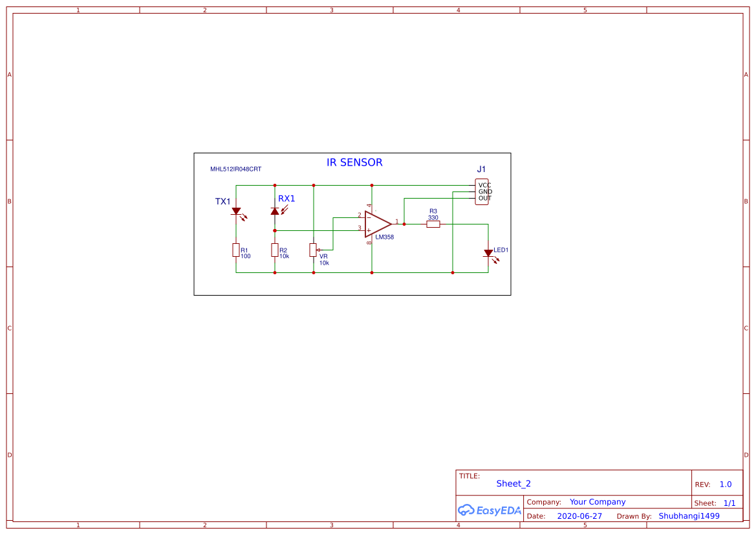Click the MHL512IR048CRT part label
Screen dimensions: 756x535
235,169
